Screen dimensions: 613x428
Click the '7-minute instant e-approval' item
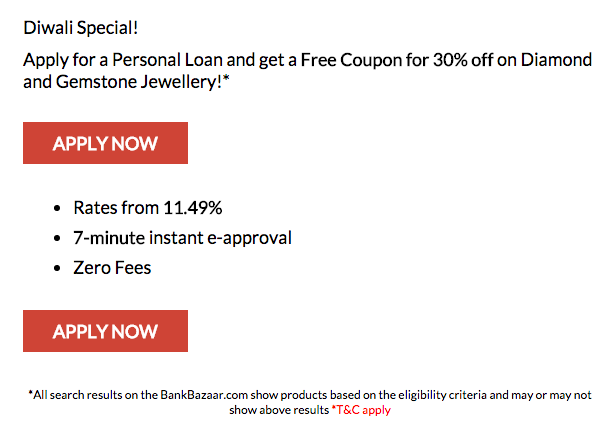pos(182,238)
